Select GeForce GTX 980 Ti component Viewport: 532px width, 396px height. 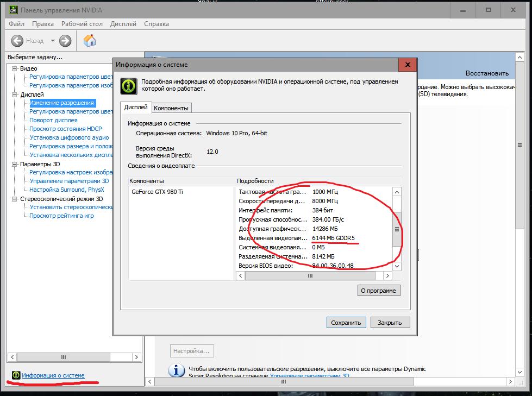coord(157,192)
